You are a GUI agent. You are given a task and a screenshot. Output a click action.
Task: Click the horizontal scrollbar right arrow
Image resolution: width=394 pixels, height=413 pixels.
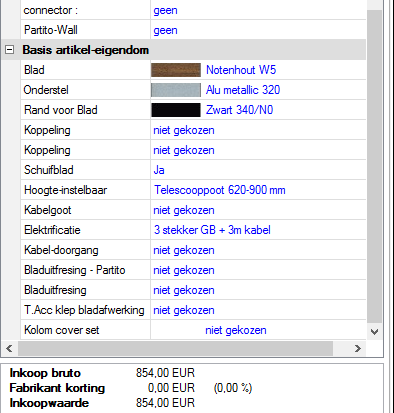(358, 349)
